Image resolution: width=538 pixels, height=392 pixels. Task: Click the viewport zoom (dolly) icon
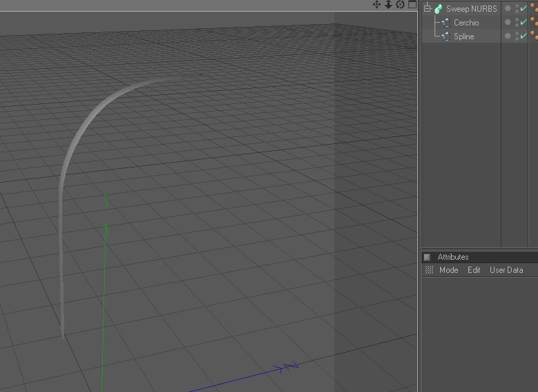388,4
